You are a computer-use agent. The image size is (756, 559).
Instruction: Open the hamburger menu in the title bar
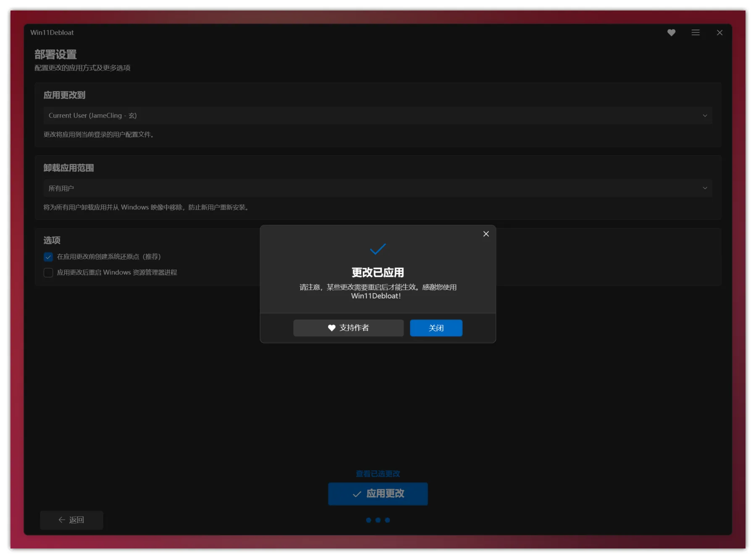pyautogui.click(x=696, y=33)
